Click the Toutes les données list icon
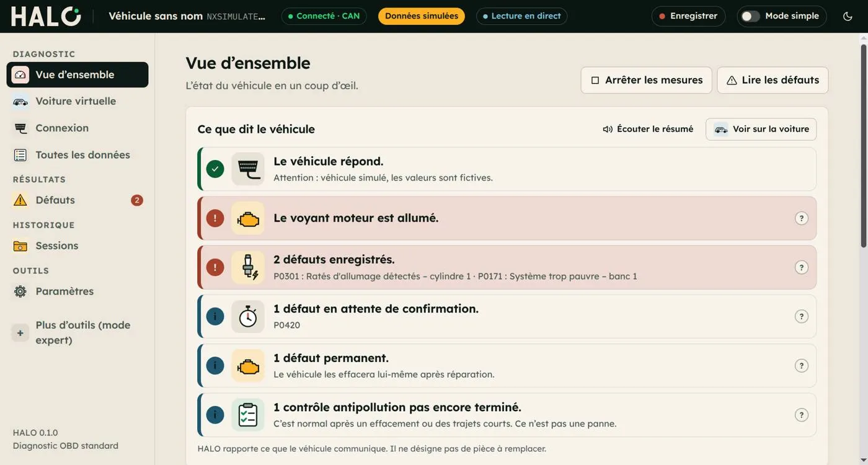868x465 pixels. pyautogui.click(x=20, y=155)
